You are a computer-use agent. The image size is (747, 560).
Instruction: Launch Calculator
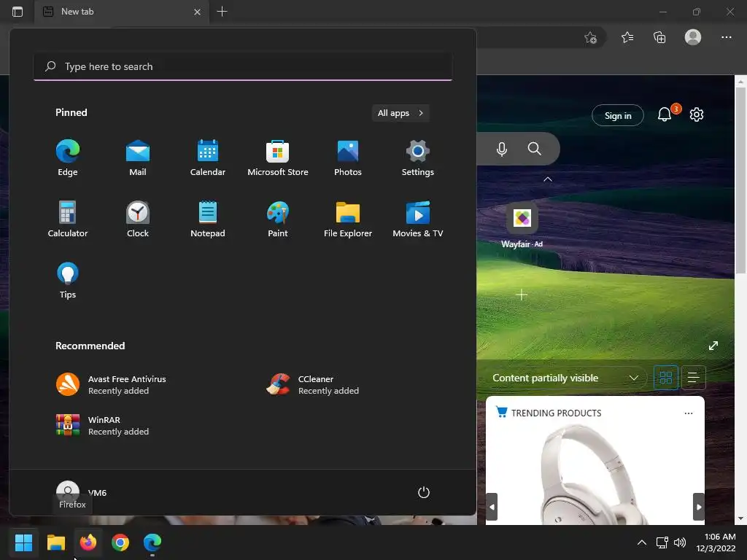pos(68,219)
